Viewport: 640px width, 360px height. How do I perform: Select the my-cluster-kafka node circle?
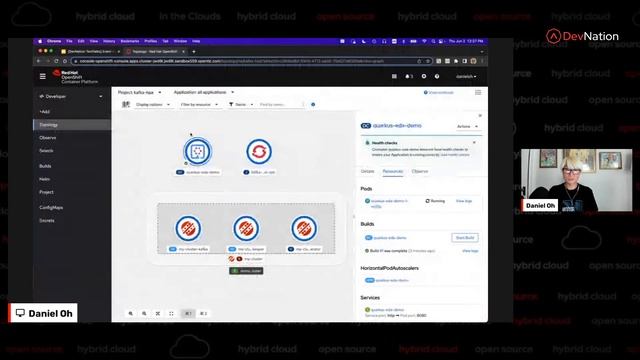point(188,229)
